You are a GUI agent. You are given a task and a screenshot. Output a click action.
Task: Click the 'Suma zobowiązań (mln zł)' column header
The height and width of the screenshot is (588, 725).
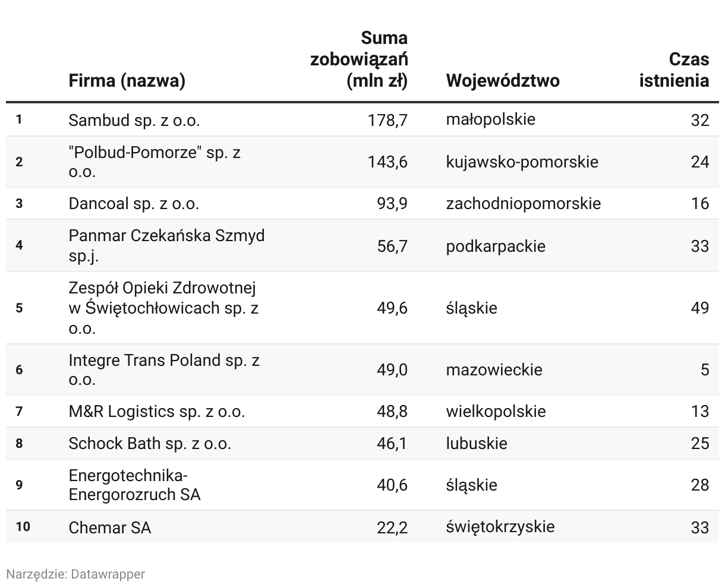pos(360,59)
